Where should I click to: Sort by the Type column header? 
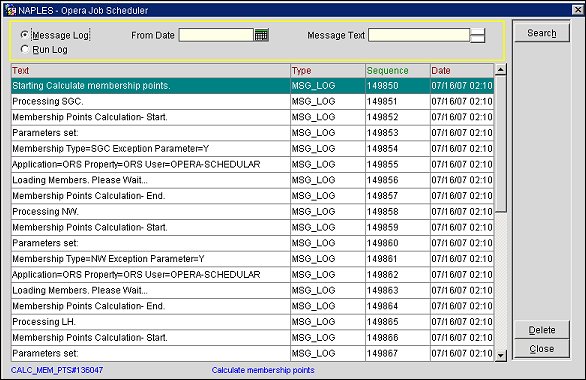tap(328, 71)
